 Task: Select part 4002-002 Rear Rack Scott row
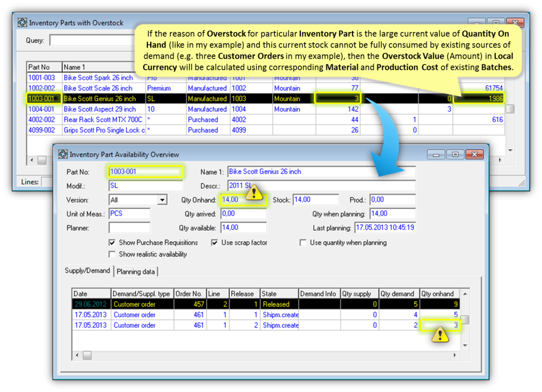[x=266, y=120]
